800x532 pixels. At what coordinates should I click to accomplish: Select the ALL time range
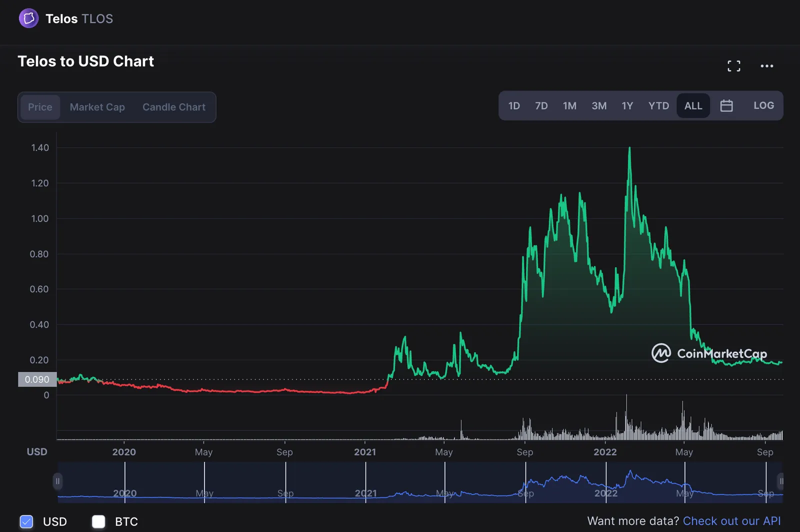693,105
